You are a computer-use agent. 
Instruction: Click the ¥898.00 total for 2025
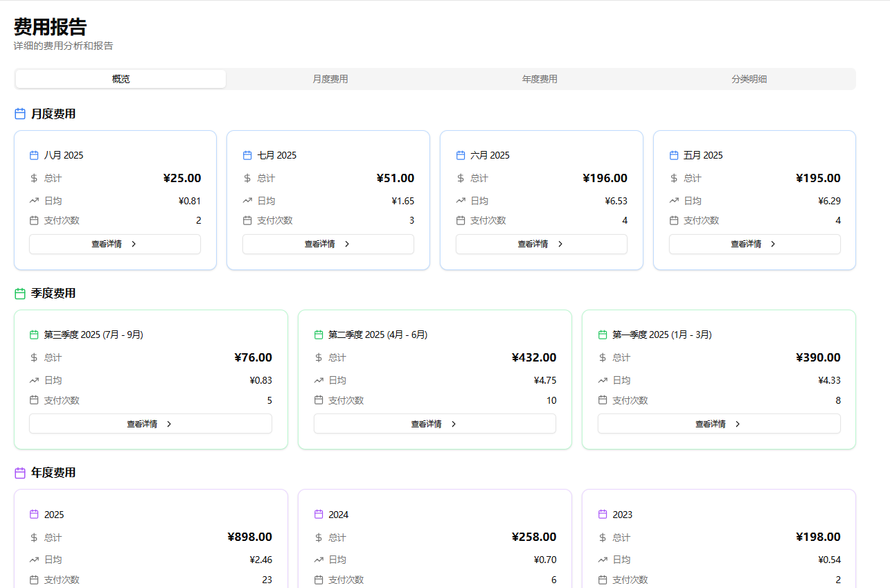250,537
